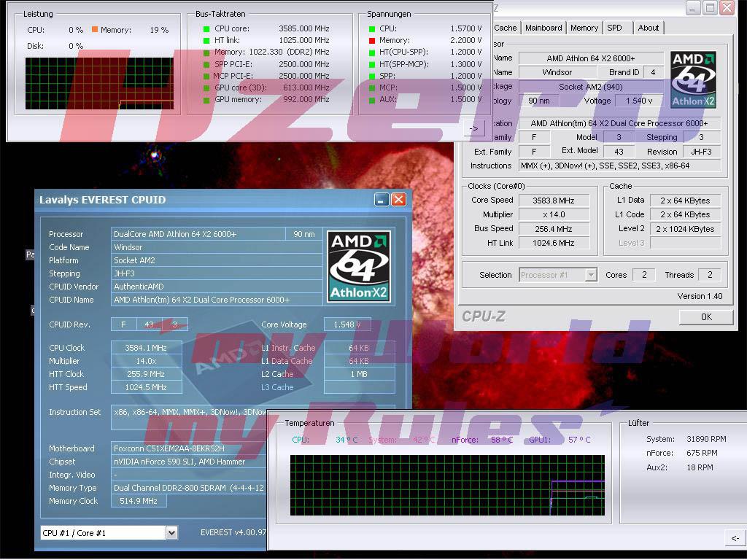Open the CPU #1 / Core #1 dropdown
The width and height of the screenshot is (747, 560).
pyautogui.click(x=171, y=533)
